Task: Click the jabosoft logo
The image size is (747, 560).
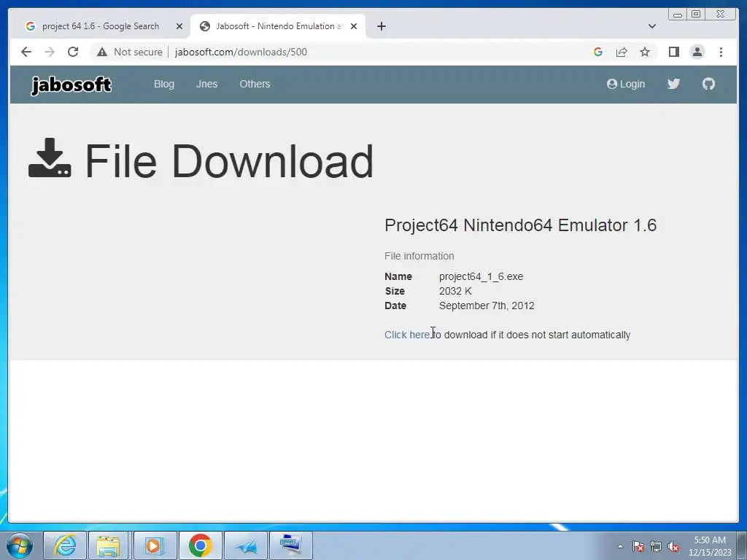Action: click(x=71, y=85)
